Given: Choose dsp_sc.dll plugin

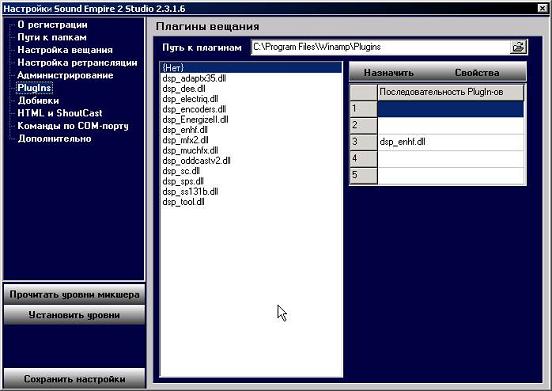Looking at the screenshot, I should coord(251,171).
